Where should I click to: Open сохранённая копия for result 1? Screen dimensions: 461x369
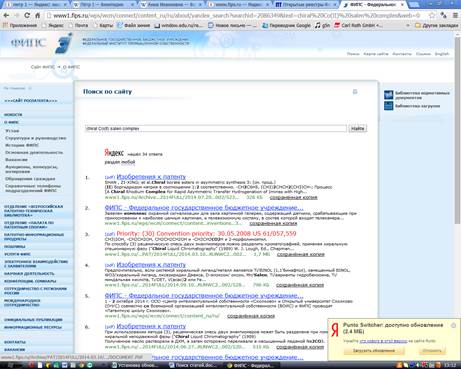(x=293, y=197)
